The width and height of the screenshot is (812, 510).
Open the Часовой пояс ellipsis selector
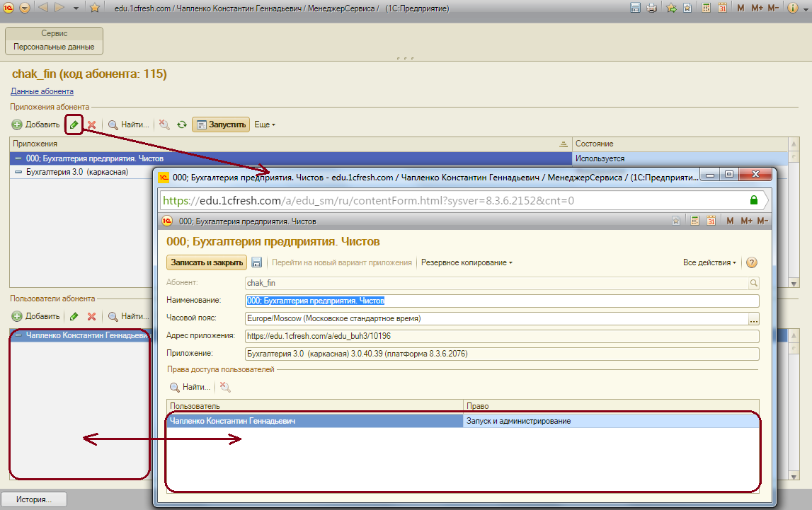[x=753, y=318]
